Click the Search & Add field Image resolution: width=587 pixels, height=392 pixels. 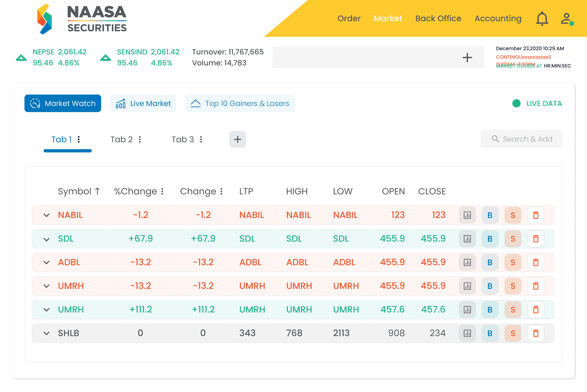click(521, 139)
